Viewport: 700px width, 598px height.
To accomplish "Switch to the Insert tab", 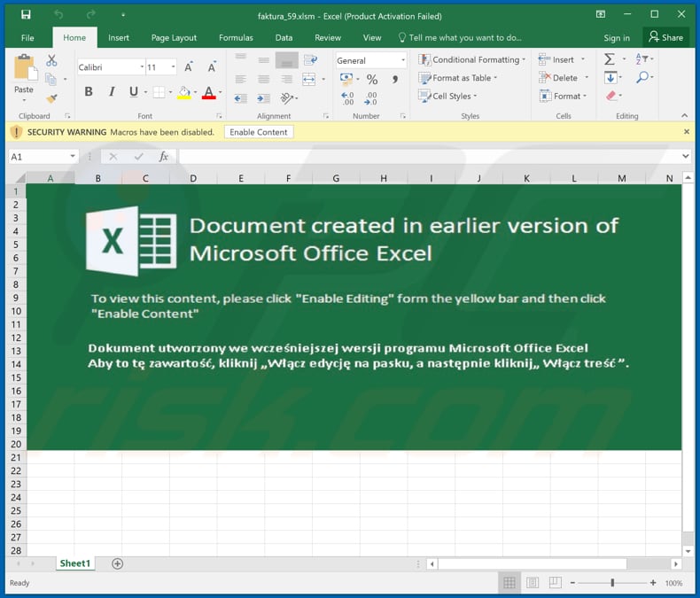I will 119,38.
